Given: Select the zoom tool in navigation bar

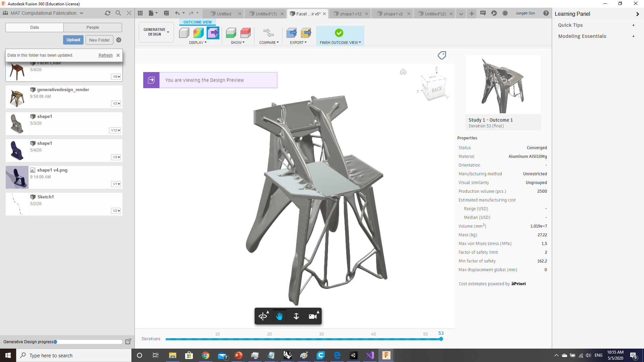Looking at the screenshot, I should [x=296, y=316].
